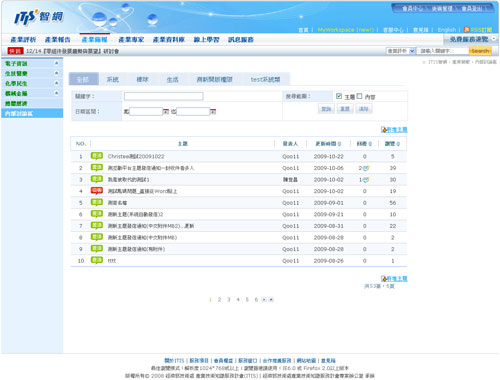Open the 意見箱 footer link

[328, 360]
